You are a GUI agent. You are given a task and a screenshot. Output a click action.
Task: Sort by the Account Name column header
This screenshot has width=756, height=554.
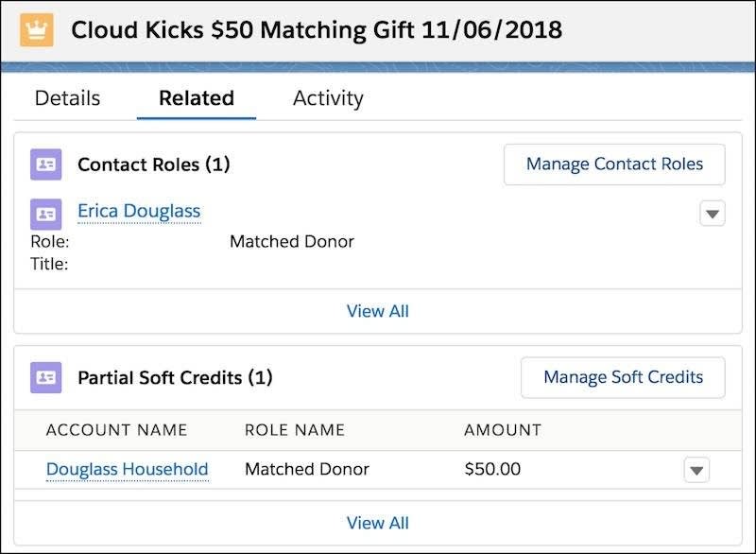click(116, 430)
